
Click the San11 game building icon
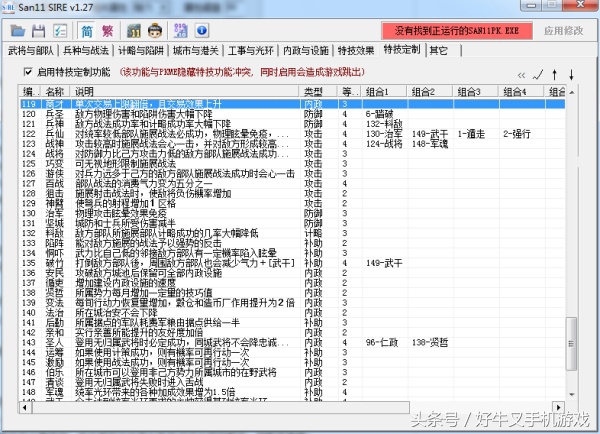(134, 31)
